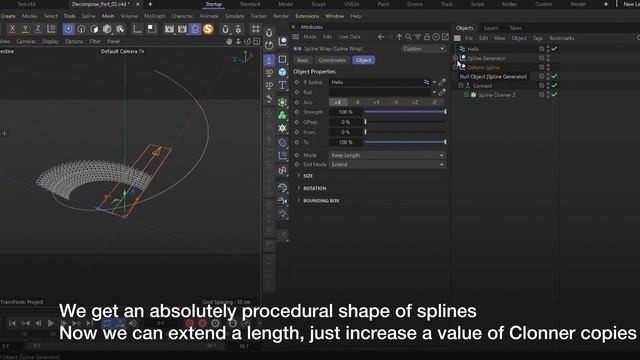Image resolution: width=640 pixels, height=360 pixels.
Task: Select the Deform Spline object
Action: click(483, 67)
